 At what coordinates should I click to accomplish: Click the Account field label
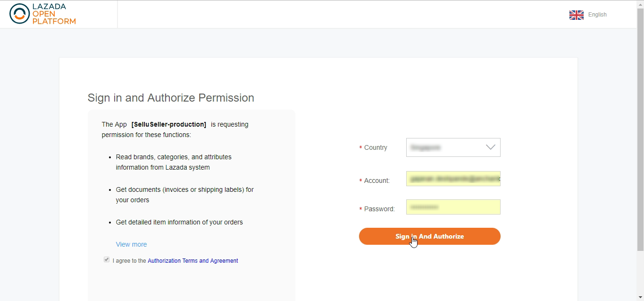pos(377,181)
